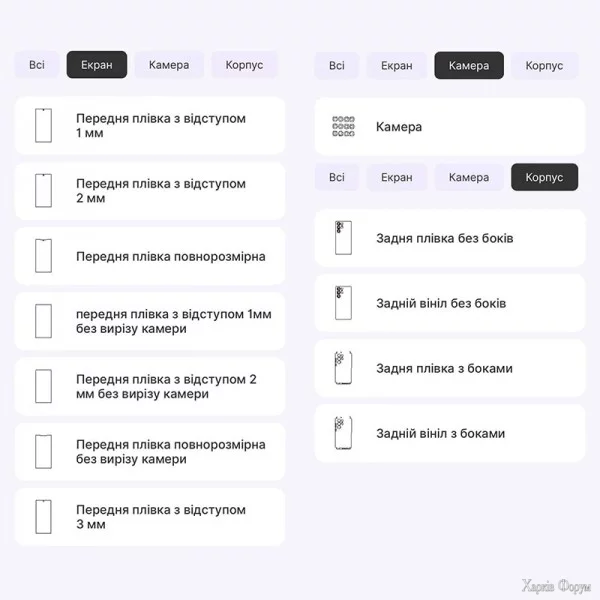Select Передня плівка повнорозмірна без вирізу камери
Image resolution: width=600 pixels, height=600 pixels.
click(x=170, y=452)
